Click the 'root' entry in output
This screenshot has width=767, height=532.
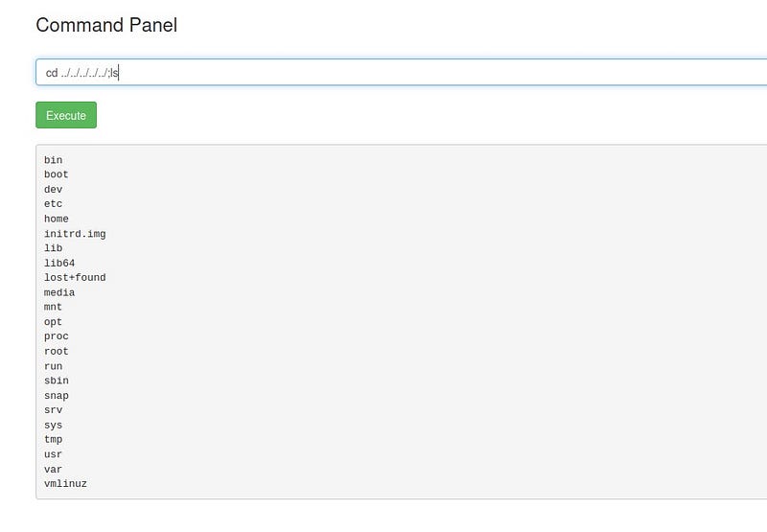[x=56, y=352]
